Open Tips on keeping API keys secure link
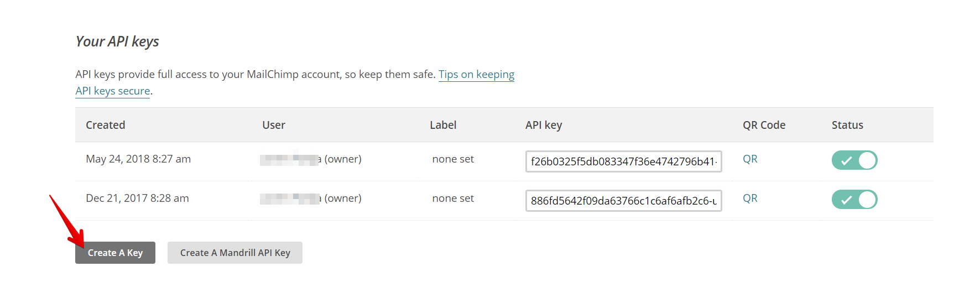The width and height of the screenshot is (980, 282). (476, 75)
